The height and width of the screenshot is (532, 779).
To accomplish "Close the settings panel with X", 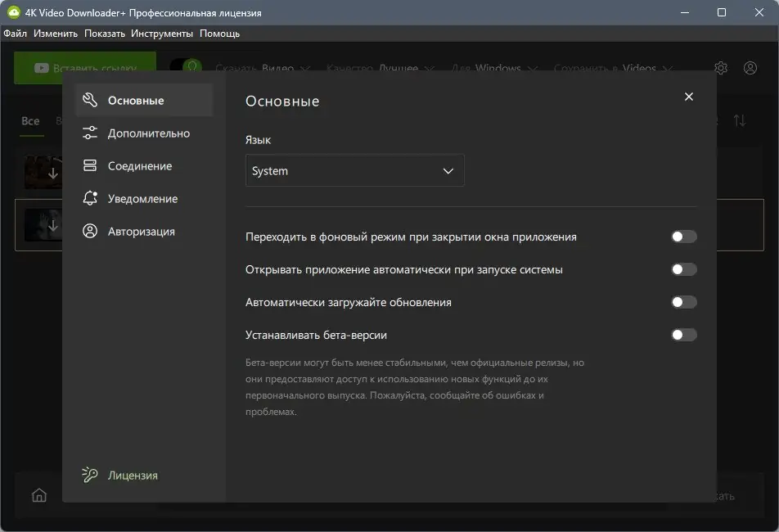I will (x=688, y=96).
